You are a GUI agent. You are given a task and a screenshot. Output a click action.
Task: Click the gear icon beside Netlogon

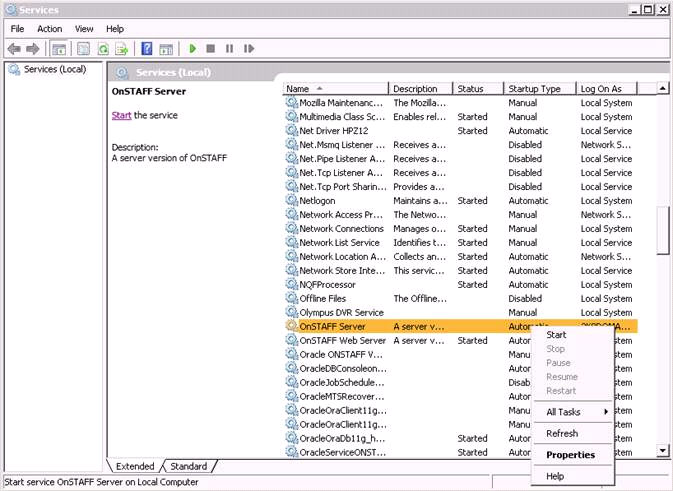292,200
